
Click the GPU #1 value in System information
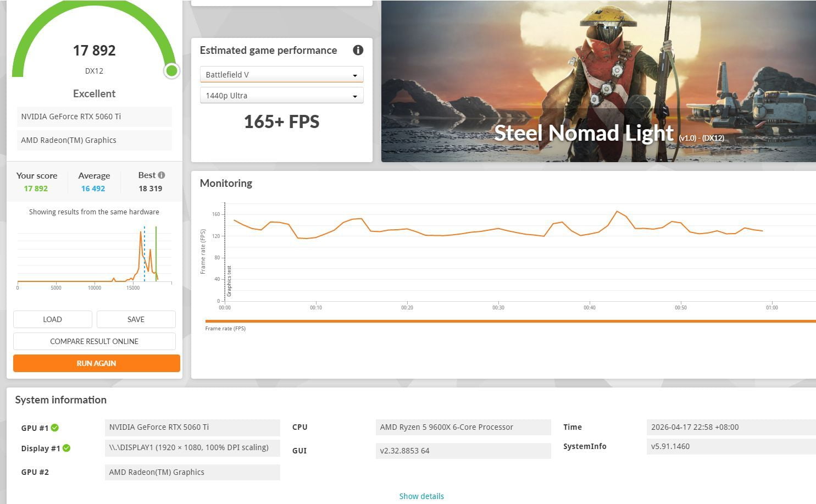coord(192,427)
